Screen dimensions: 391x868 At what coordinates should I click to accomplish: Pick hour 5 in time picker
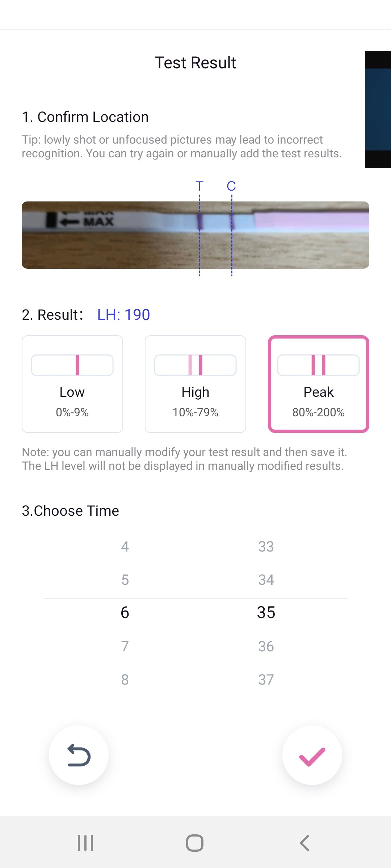coord(125,580)
